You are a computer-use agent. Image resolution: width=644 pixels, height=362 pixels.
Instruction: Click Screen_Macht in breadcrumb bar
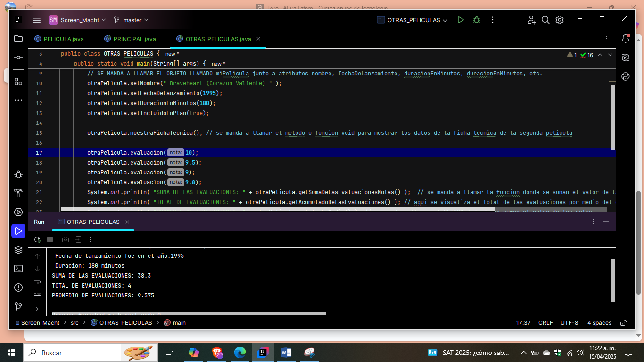coord(38,323)
